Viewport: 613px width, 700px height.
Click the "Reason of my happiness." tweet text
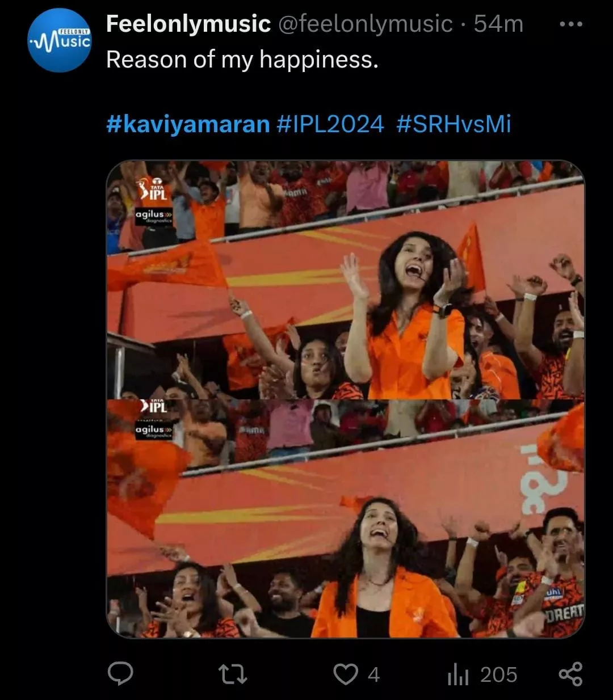click(242, 60)
